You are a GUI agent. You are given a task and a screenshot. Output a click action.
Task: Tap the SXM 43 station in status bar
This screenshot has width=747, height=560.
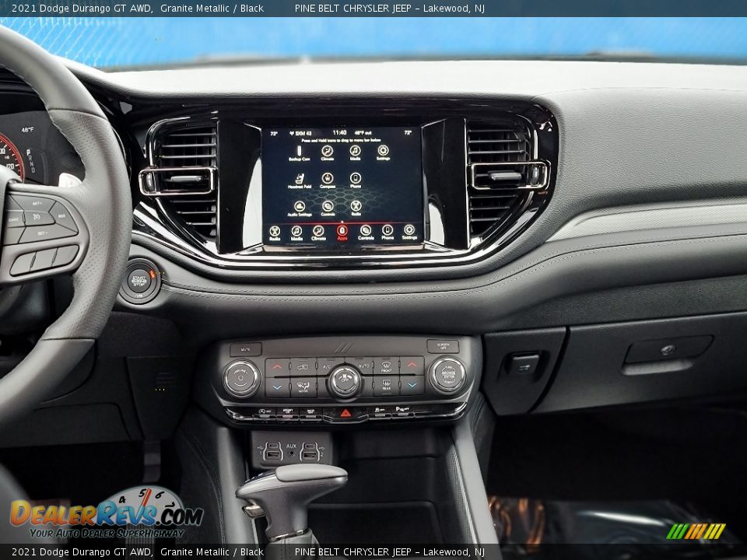(x=300, y=133)
